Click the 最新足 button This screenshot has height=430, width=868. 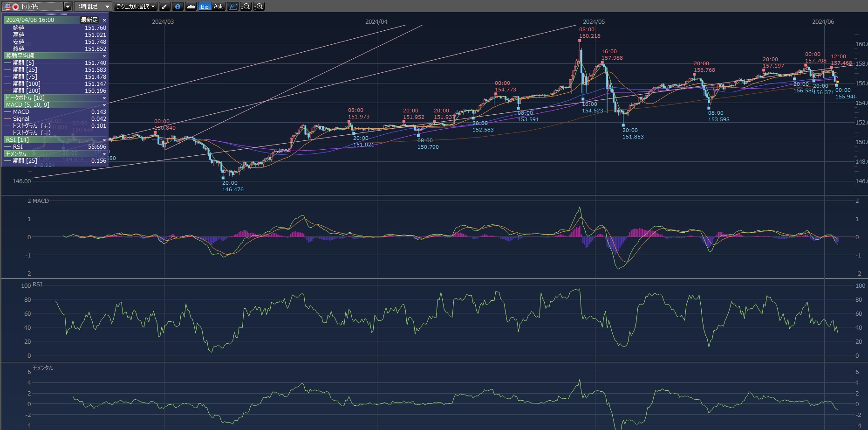(x=89, y=20)
